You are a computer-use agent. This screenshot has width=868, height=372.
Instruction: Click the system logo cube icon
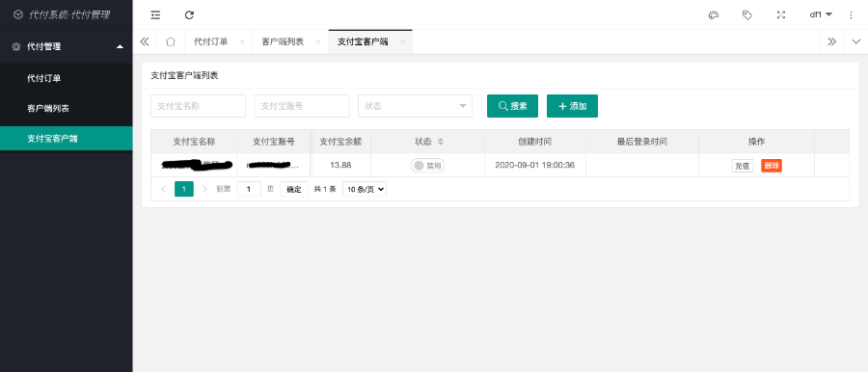coord(17,15)
